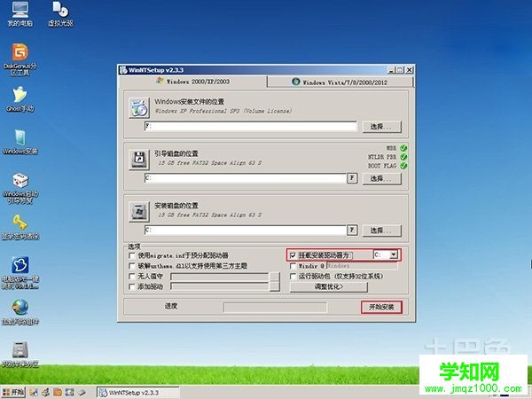
Task: Click the start installation button
Action: [381, 308]
